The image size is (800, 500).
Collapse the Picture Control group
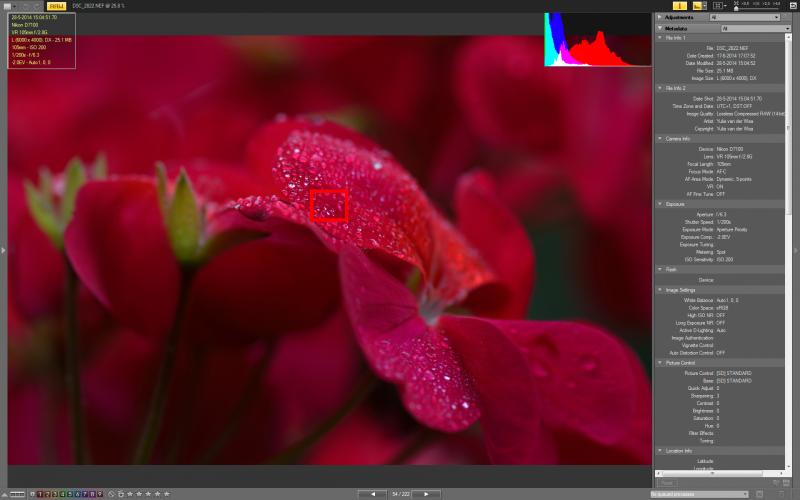(x=660, y=363)
